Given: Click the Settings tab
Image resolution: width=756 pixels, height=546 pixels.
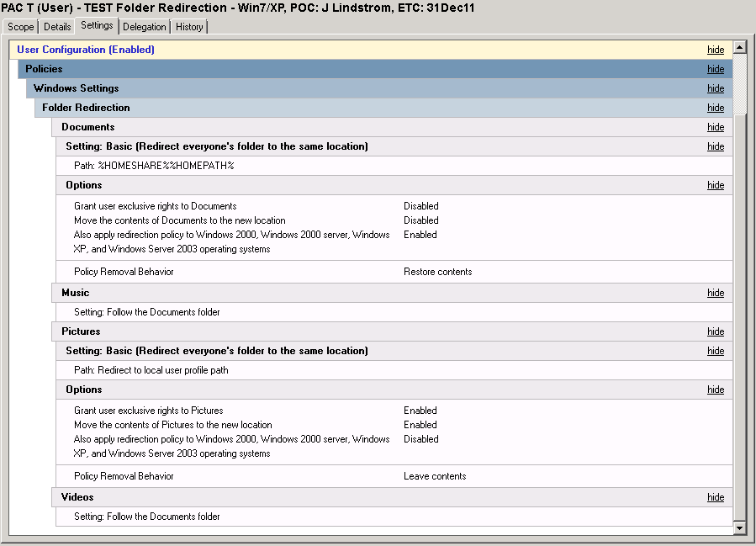Looking at the screenshot, I should pos(96,25).
